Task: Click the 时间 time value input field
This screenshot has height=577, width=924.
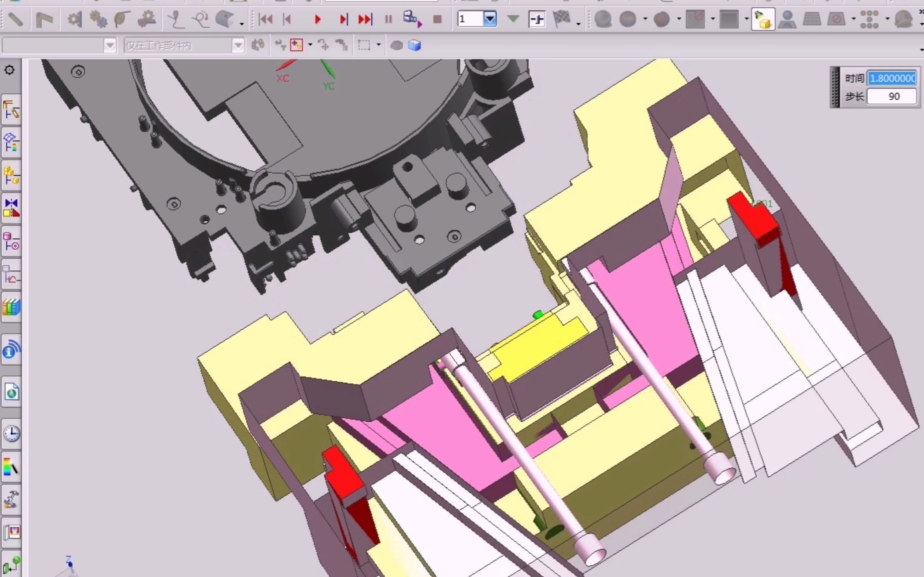Action: click(x=891, y=78)
